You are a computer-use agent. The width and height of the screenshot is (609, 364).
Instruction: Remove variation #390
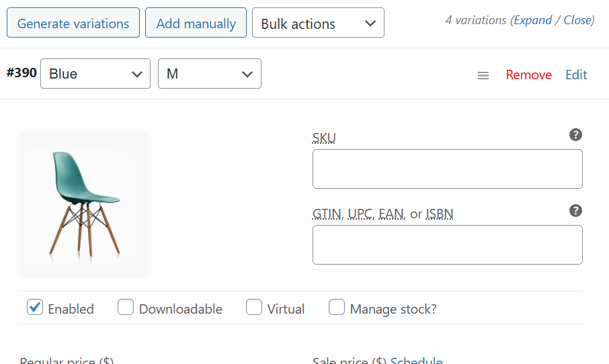click(x=528, y=75)
